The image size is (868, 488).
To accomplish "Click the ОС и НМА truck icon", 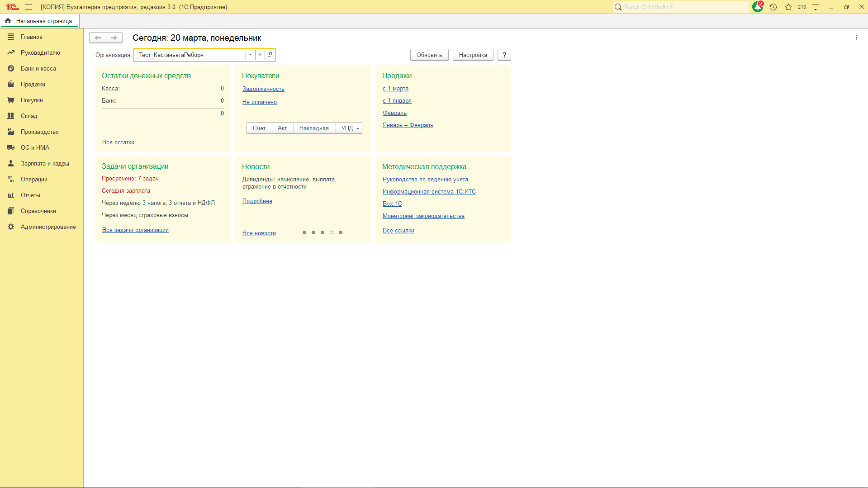I will 11,148.
